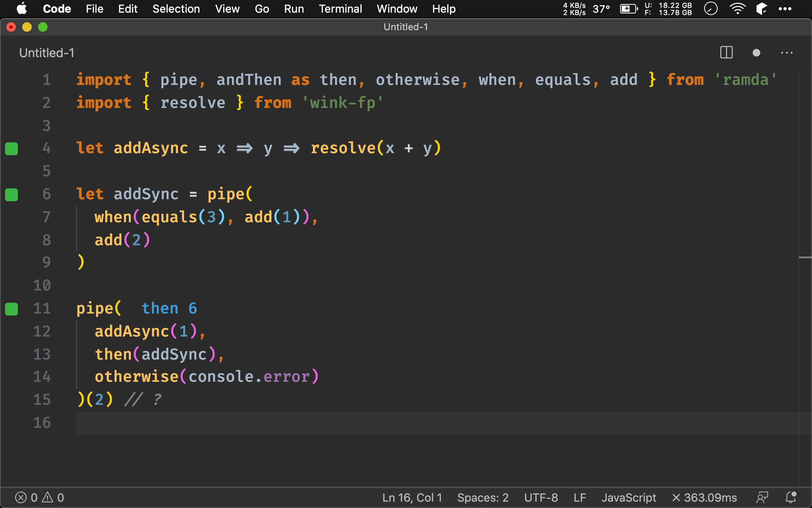Viewport: 812px width, 508px height.
Task: Click the 'wink-fp' string on line 2
Action: (343, 103)
